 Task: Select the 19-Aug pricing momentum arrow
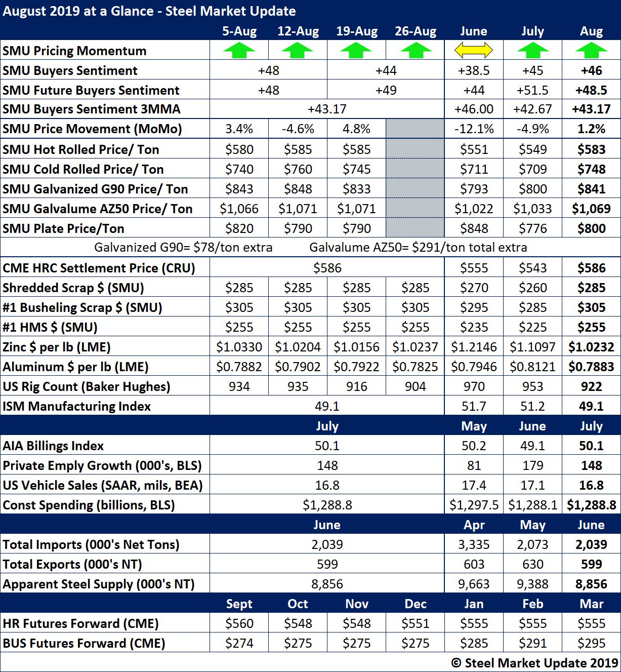(356, 51)
